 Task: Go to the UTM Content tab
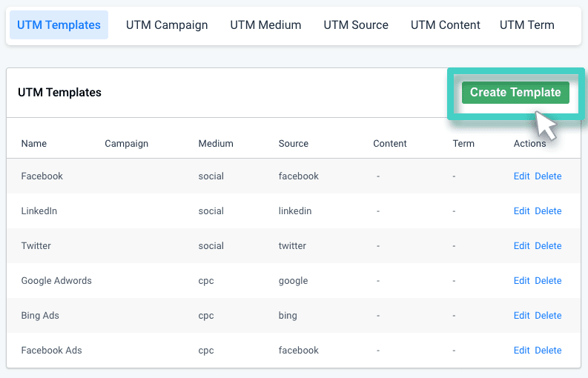click(x=445, y=25)
